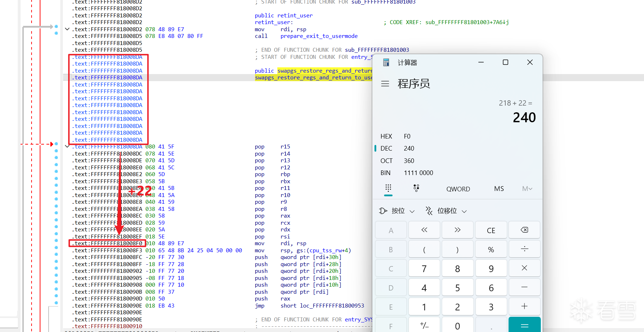Select the 'push rax' instruction line
644x332 pixels.
(x=272, y=299)
